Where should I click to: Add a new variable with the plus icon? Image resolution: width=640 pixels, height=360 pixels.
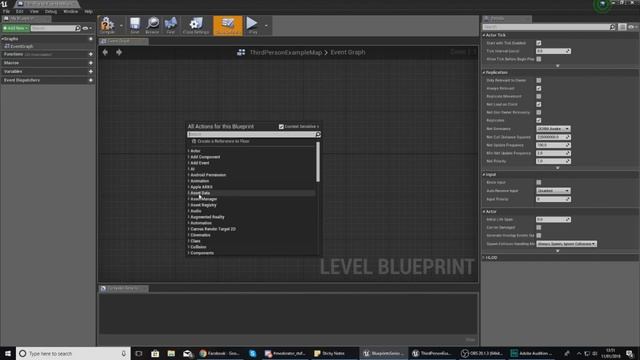click(x=91, y=71)
